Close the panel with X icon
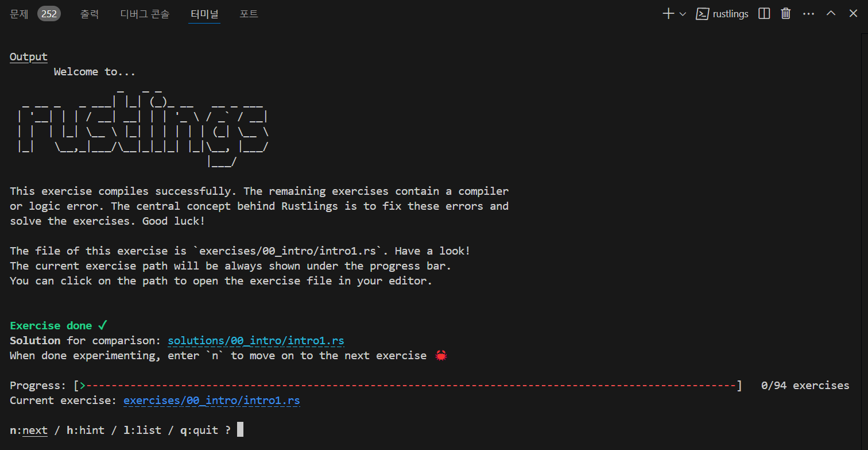The height and width of the screenshot is (450, 868). pyautogui.click(x=853, y=14)
